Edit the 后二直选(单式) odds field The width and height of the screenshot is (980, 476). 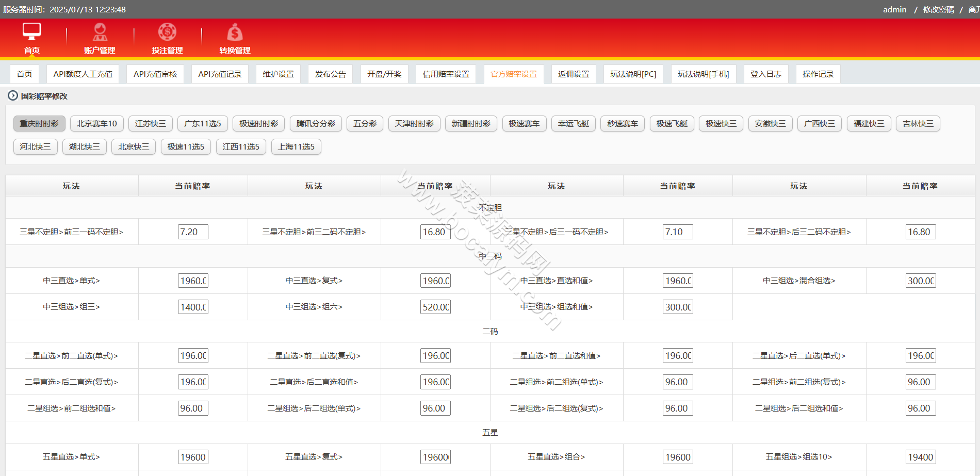tap(921, 355)
